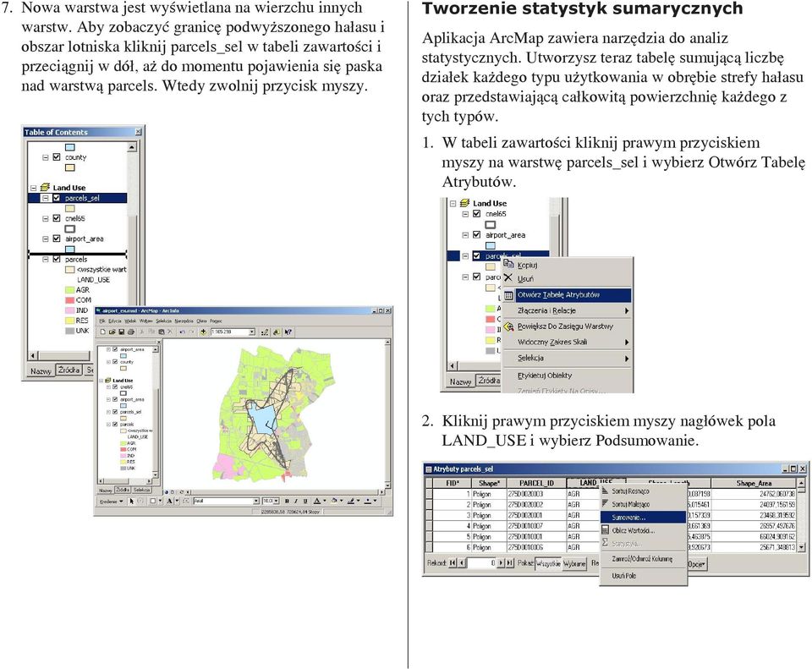Click the first-record navigation arrow in attribute table
812x669 pixels.
[x=453, y=562]
